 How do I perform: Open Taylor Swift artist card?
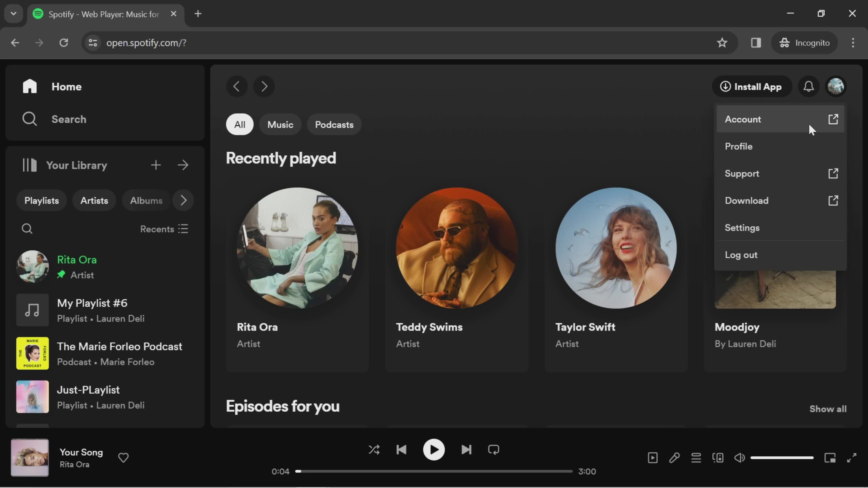tap(616, 274)
